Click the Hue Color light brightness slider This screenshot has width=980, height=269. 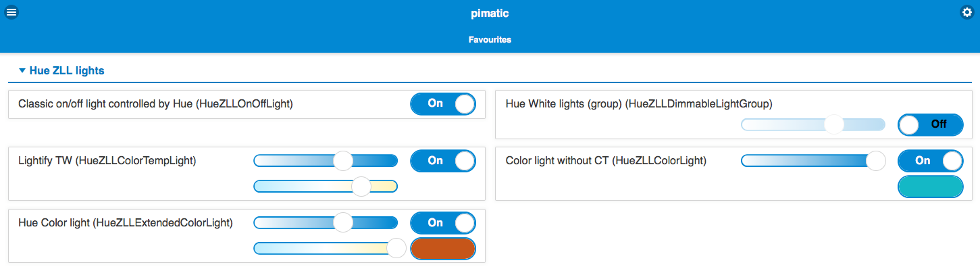click(x=326, y=223)
